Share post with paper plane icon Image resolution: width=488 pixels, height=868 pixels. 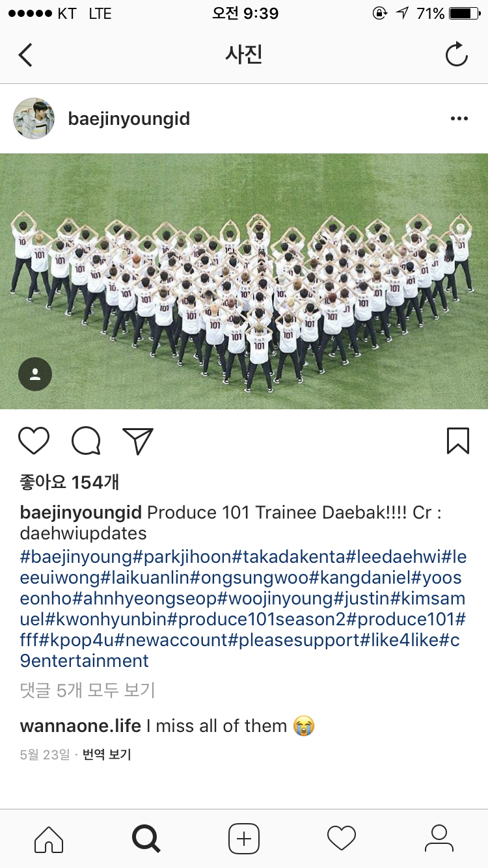tap(138, 441)
